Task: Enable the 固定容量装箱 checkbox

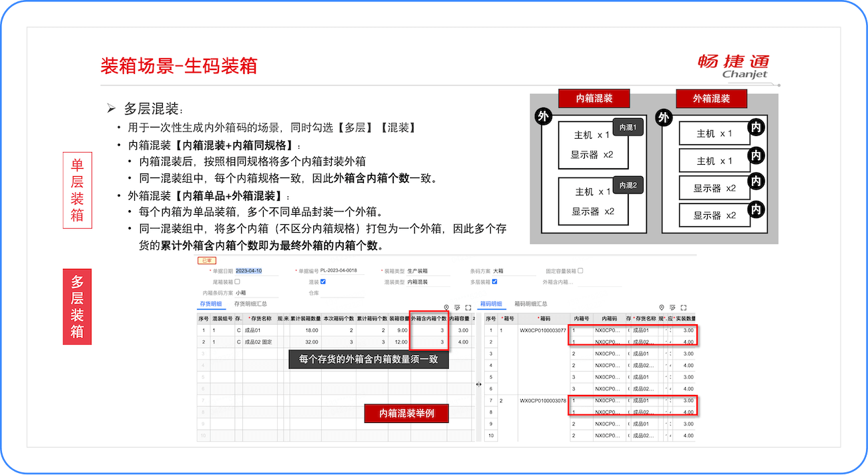Action: (580, 271)
